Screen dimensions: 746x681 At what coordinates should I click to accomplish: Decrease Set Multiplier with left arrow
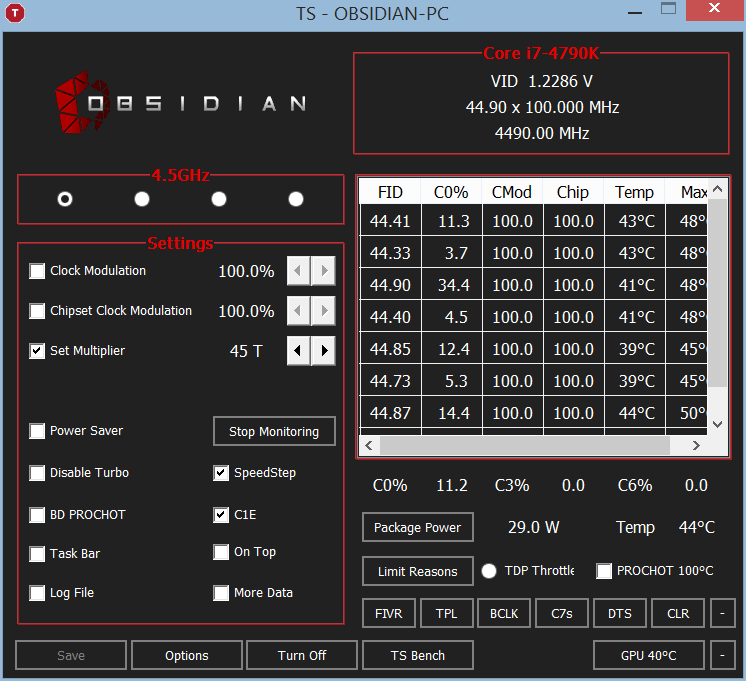coord(299,351)
